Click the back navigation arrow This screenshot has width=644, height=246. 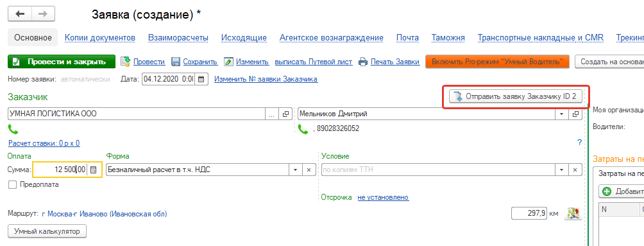(x=20, y=14)
